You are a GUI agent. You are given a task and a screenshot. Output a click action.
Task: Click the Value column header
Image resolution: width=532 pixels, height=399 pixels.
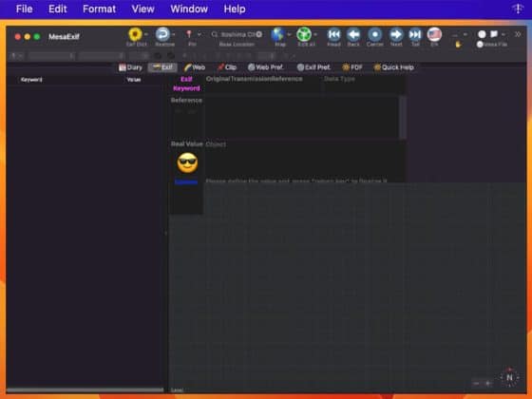pyautogui.click(x=133, y=80)
